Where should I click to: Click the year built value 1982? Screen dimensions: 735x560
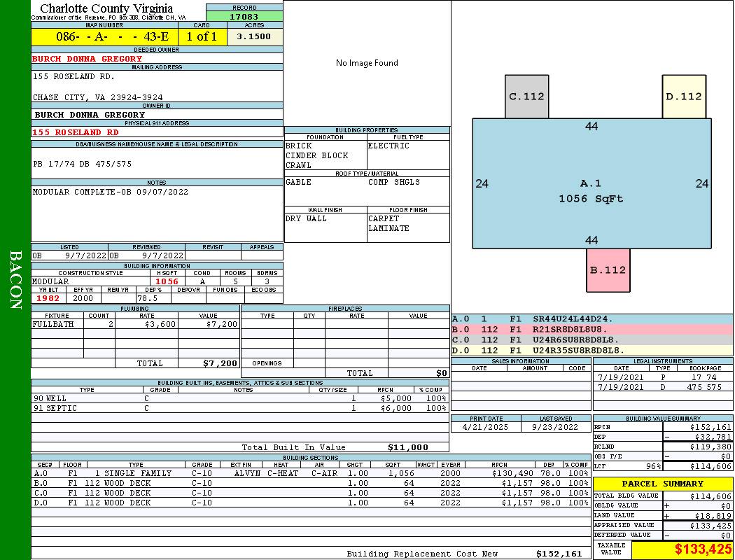click(48, 298)
